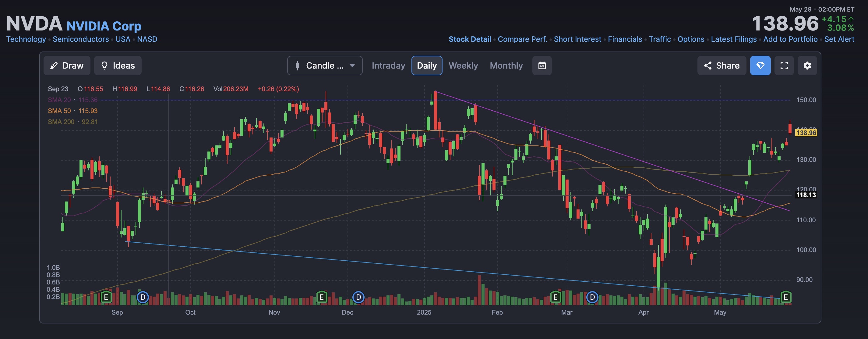The height and width of the screenshot is (339, 868).
Task: Open the Stock Detail tab
Action: 470,39
